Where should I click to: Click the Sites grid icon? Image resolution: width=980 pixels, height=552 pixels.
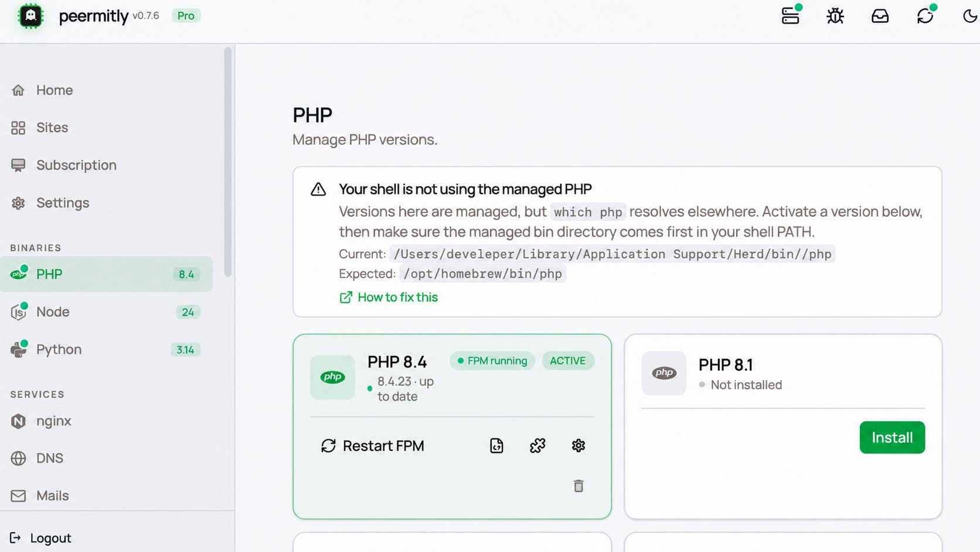pyautogui.click(x=18, y=127)
